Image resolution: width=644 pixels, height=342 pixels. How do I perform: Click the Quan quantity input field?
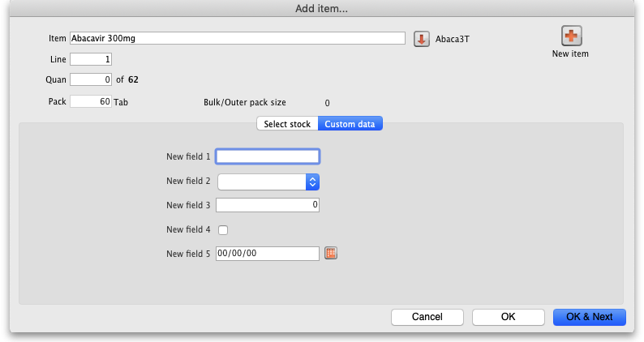coord(91,79)
